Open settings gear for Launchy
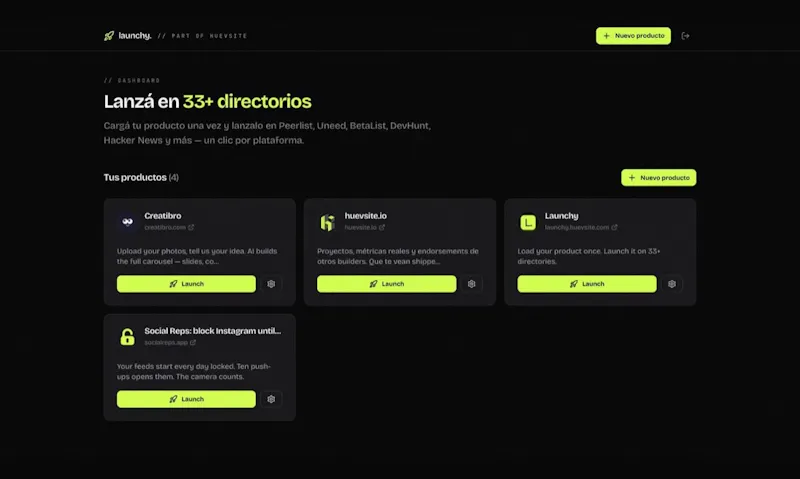This screenshot has height=479, width=800. pyautogui.click(x=672, y=284)
